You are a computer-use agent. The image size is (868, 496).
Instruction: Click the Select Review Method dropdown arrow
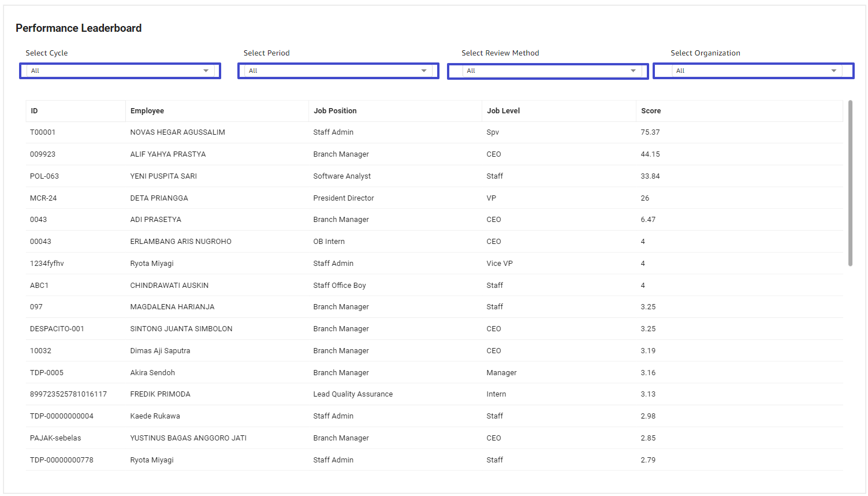tap(634, 71)
